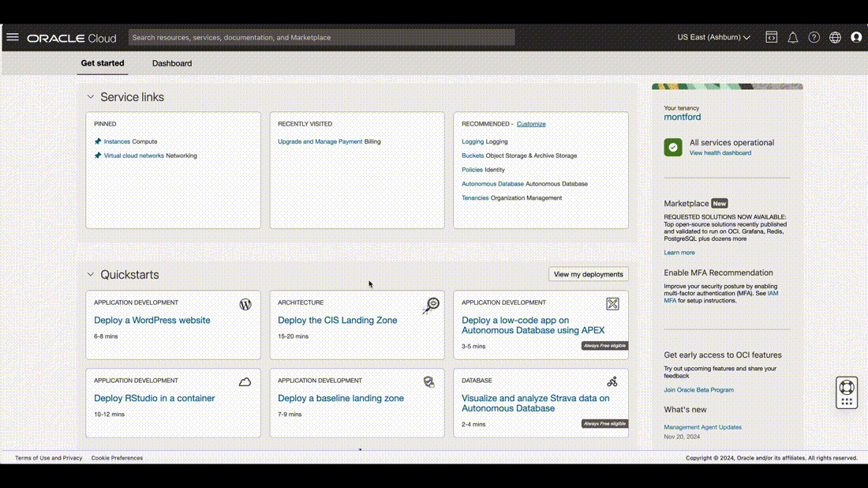The height and width of the screenshot is (488, 868).
Task: Open Deploy a baseline landing zone quickstart
Action: 341,398
